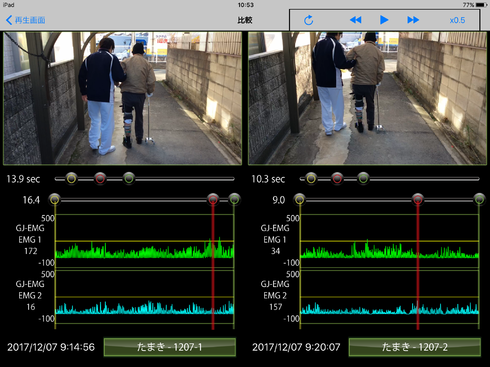This screenshot has width=490, height=367.
Task: Click right EMG 2 value 157
Action: pos(276,307)
